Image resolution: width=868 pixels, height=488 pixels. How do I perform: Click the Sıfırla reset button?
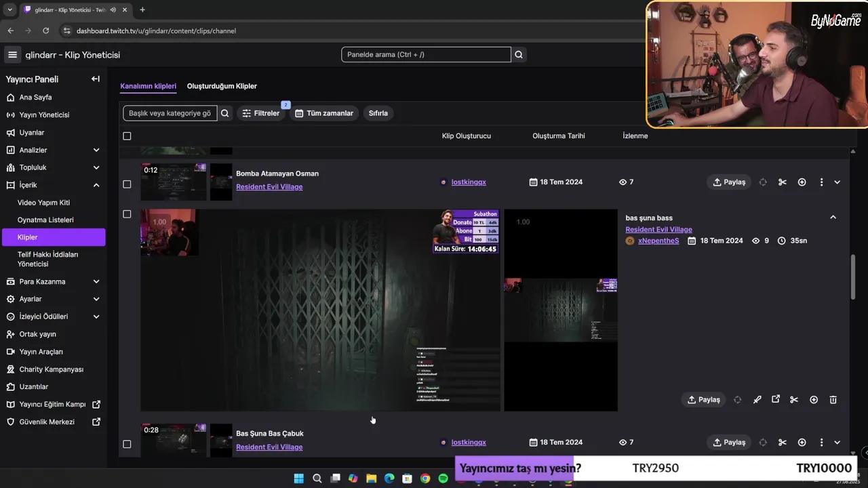click(x=378, y=113)
